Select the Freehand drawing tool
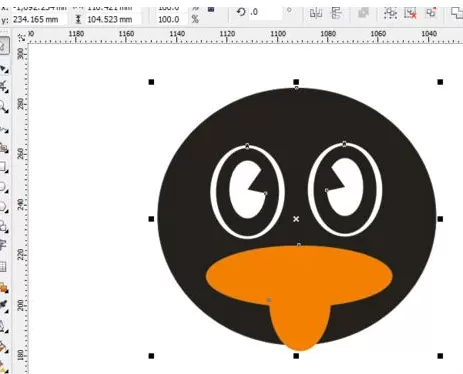 (3, 128)
